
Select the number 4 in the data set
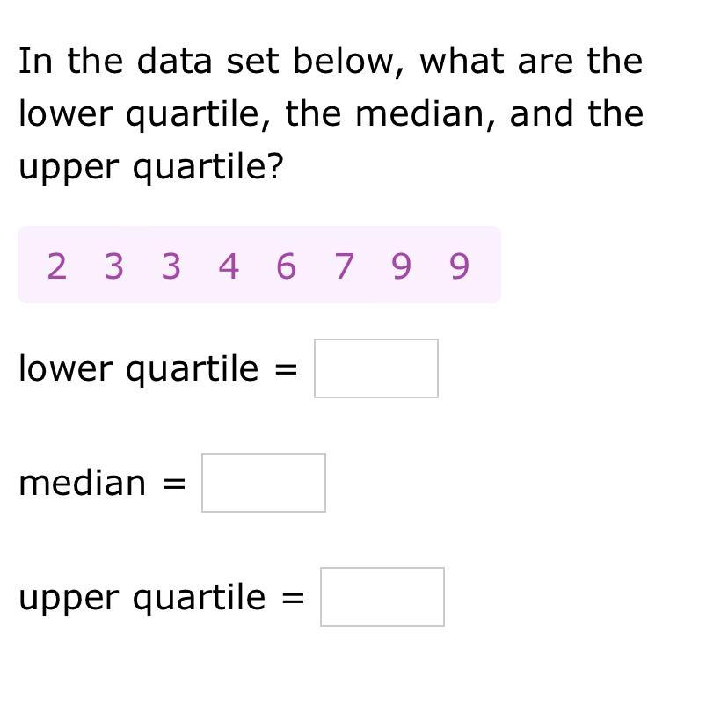point(229,266)
